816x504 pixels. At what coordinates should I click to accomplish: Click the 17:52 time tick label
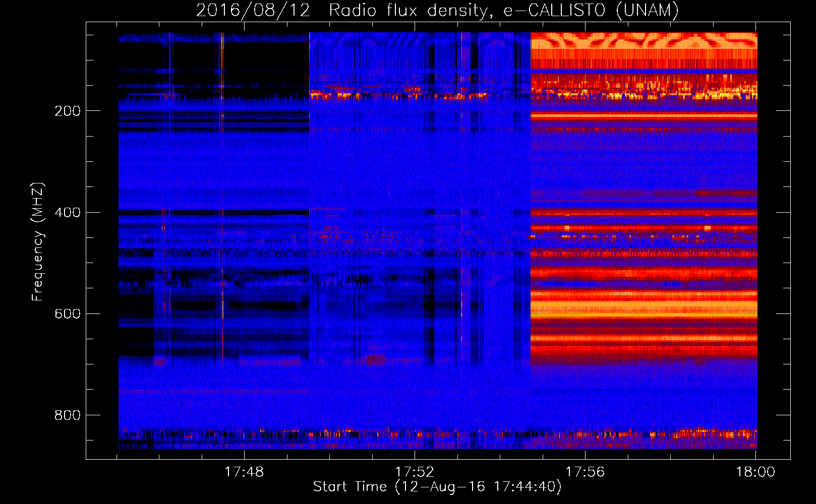[x=415, y=472]
